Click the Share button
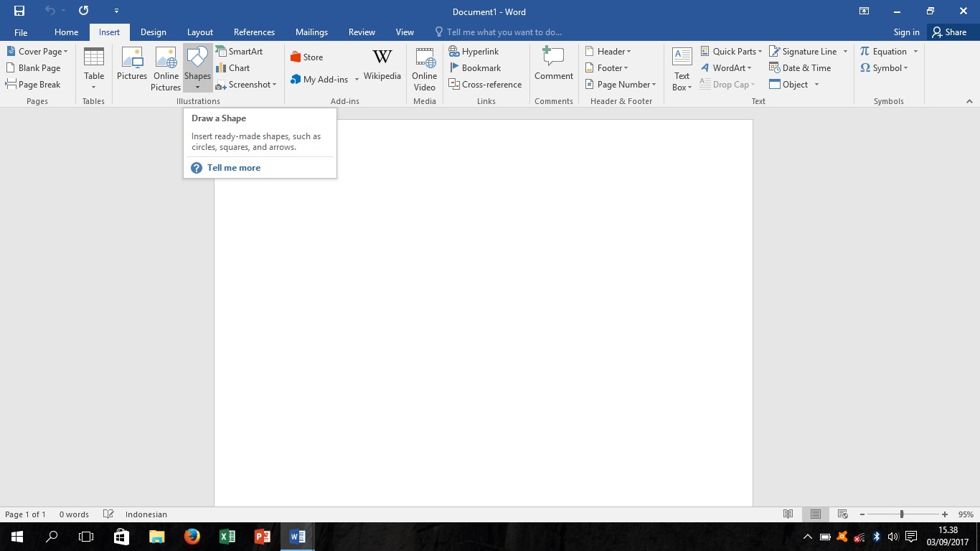Image resolution: width=980 pixels, height=551 pixels. pos(949,32)
